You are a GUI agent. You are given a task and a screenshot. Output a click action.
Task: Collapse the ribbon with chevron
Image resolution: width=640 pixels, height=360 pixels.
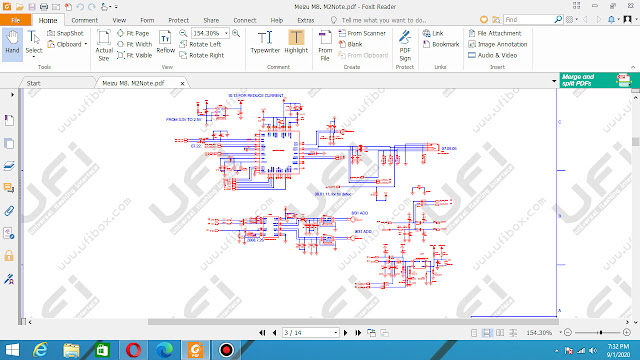tap(633, 67)
